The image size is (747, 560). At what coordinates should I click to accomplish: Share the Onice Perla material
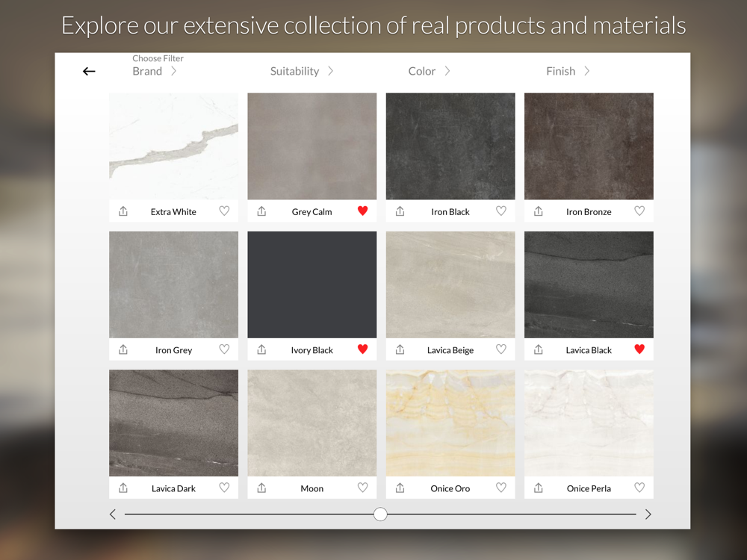click(539, 488)
